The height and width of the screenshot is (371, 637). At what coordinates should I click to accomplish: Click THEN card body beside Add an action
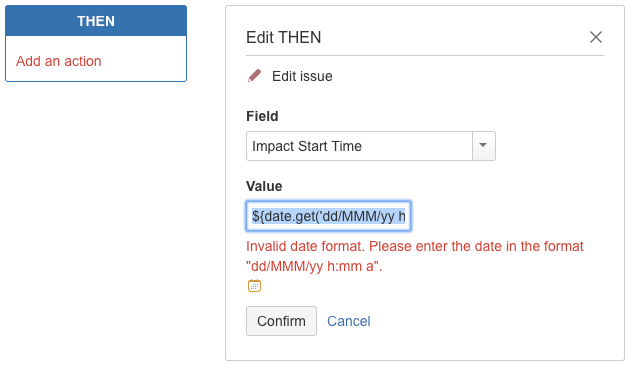tap(144, 61)
